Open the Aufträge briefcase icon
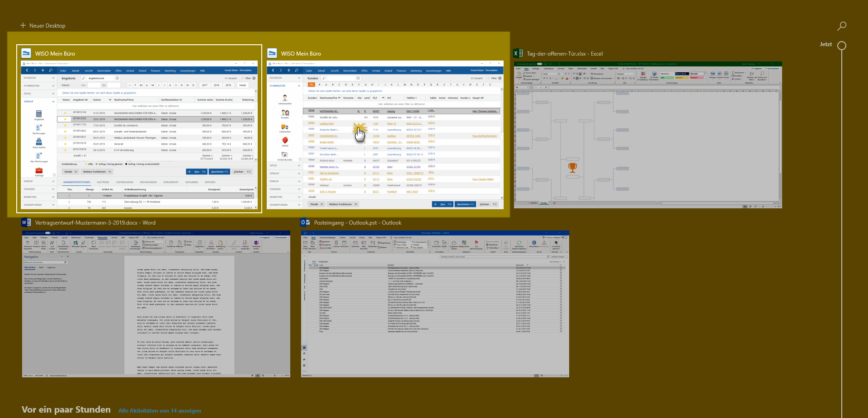The width and height of the screenshot is (868, 418). (x=39, y=170)
